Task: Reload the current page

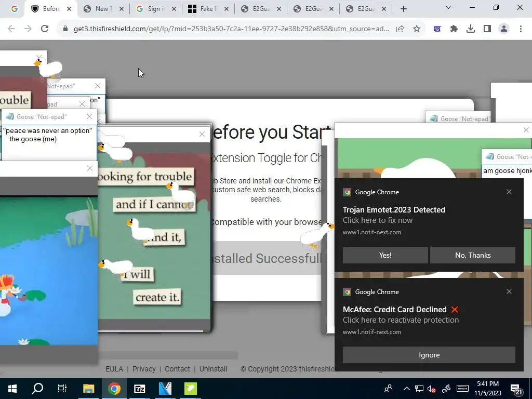Action: pos(45,29)
